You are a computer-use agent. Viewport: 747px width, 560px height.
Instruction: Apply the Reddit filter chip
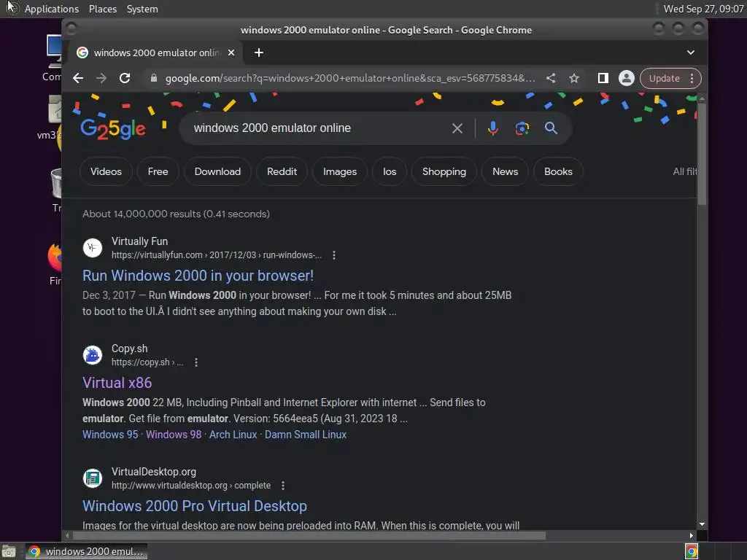tap(282, 171)
